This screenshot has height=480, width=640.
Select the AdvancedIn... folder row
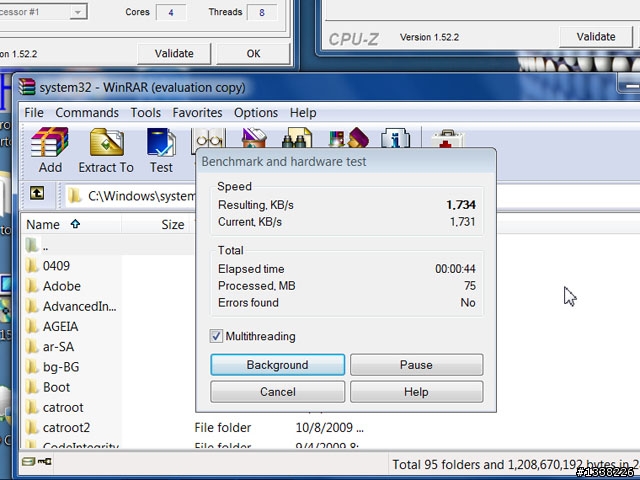click(x=71, y=306)
